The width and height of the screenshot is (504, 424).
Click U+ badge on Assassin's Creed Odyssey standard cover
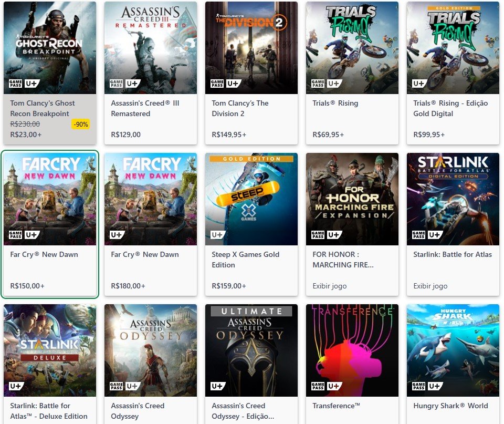pyautogui.click(x=133, y=386)
